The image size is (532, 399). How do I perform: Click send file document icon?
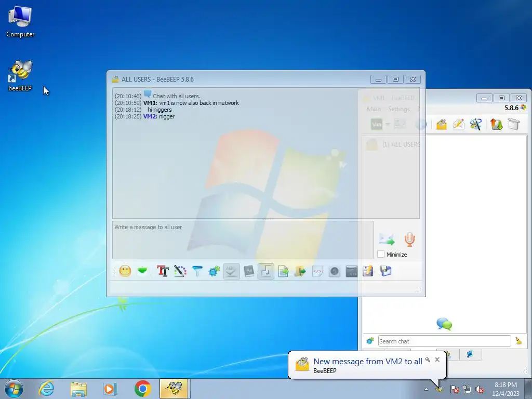(283, 271)
